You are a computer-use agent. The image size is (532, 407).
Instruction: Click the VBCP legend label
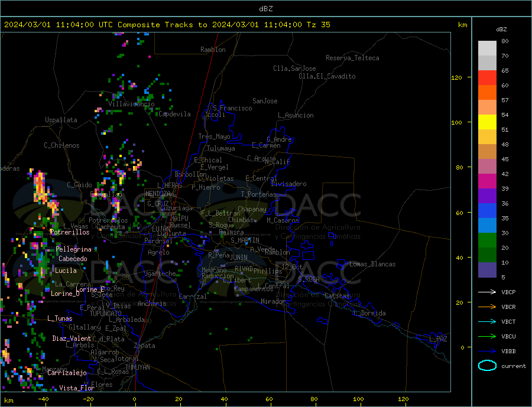(x=508, y=292)
